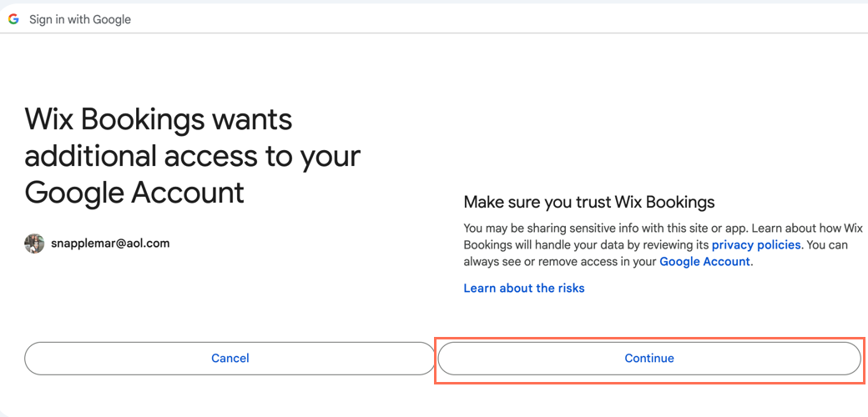Open the Google Account link in paragraph
Screen dimensions: 868x417
704,262
